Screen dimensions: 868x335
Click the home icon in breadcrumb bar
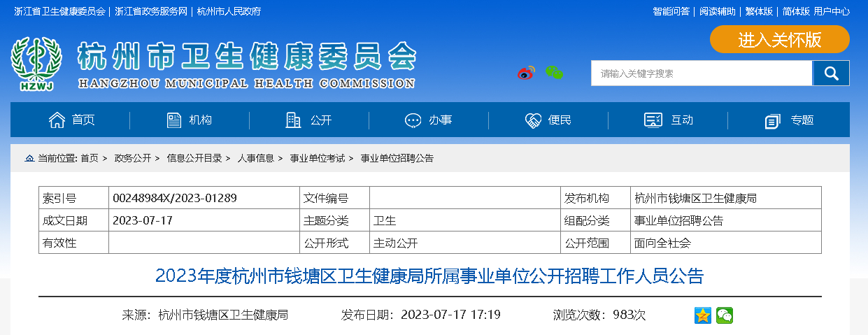click(29, 159)
